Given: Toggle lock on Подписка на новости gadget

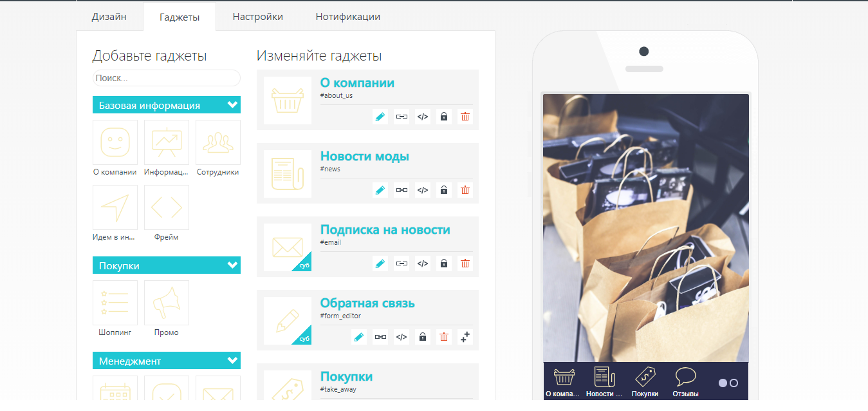Looking at the screenshot, I should pos(444,263).
